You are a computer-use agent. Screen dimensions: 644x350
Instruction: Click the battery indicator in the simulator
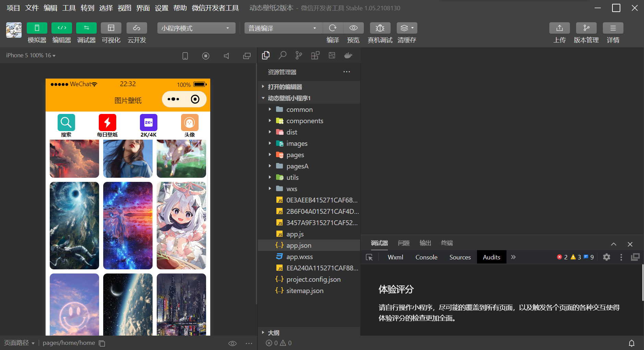199,84
